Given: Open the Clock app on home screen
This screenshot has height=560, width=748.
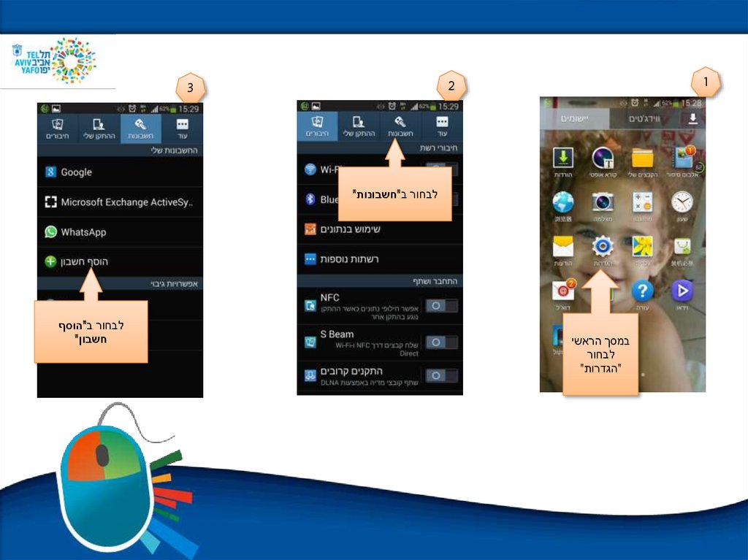Looking at the screenshot, I should coord(682,202).
